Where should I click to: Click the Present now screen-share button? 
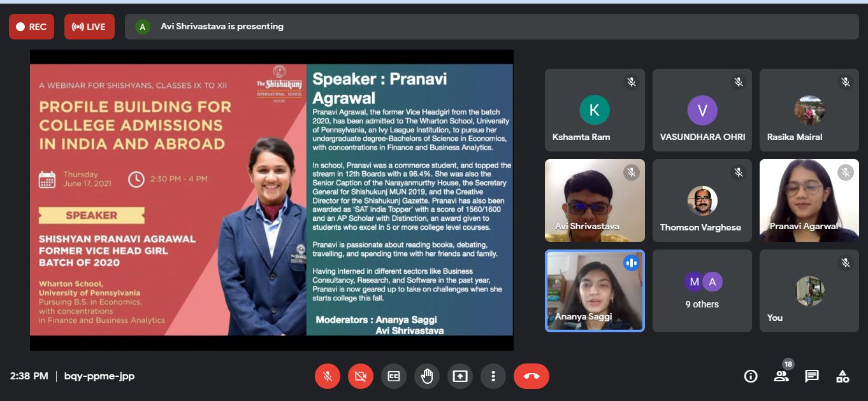[x=460, y=376]
